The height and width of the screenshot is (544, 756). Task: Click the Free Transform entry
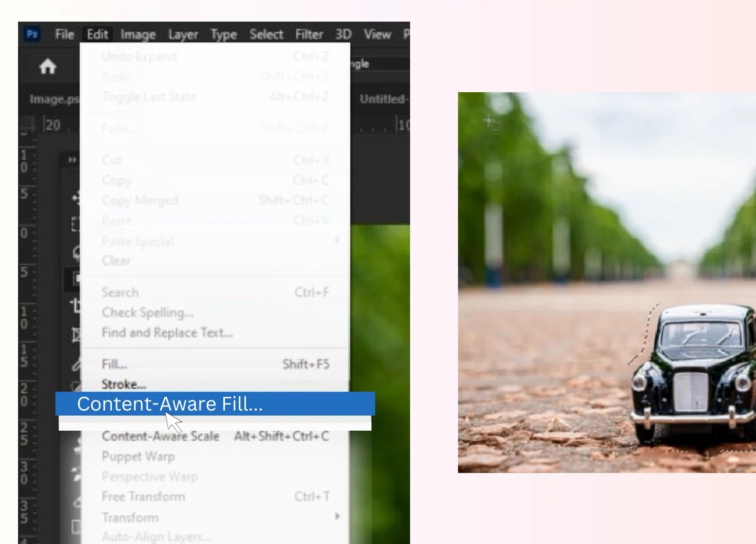pos(143,496)
